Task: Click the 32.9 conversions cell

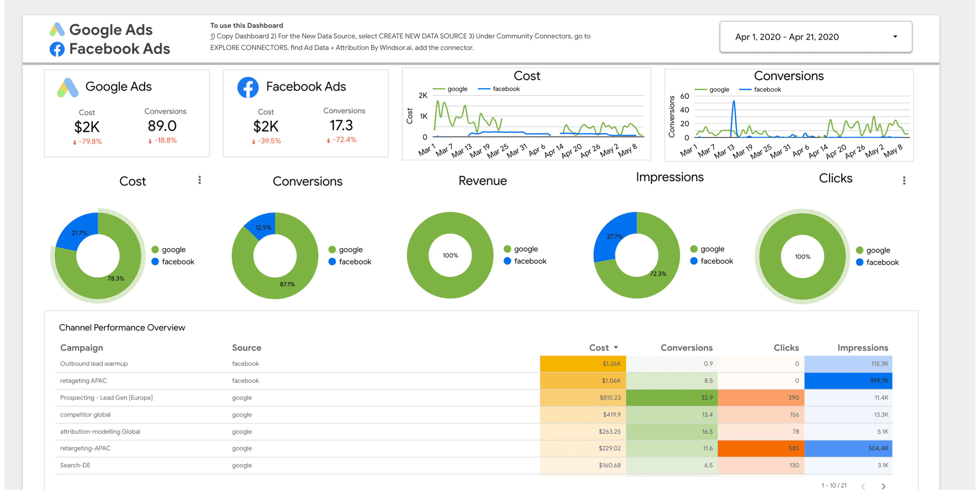Action: tap(671, 398)
